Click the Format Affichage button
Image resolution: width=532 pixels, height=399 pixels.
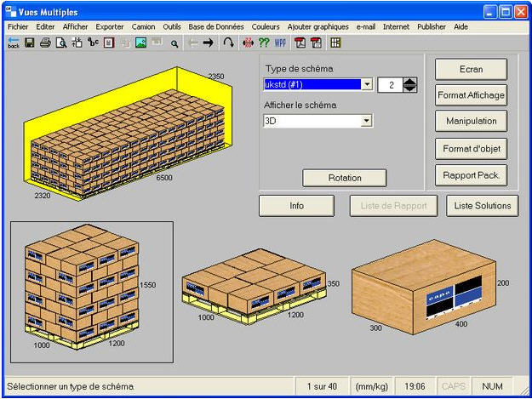click(x=471, y=94)
